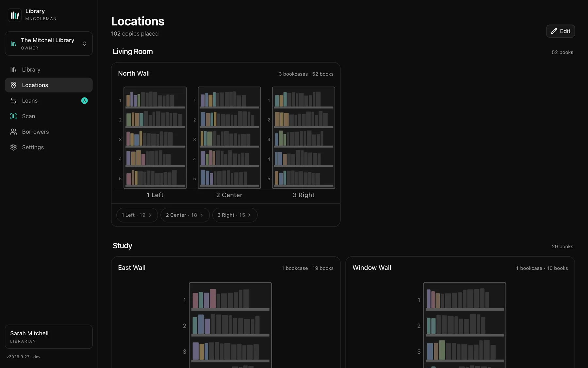Open the Scan page

pyautogui.click(x=49, y=116)
